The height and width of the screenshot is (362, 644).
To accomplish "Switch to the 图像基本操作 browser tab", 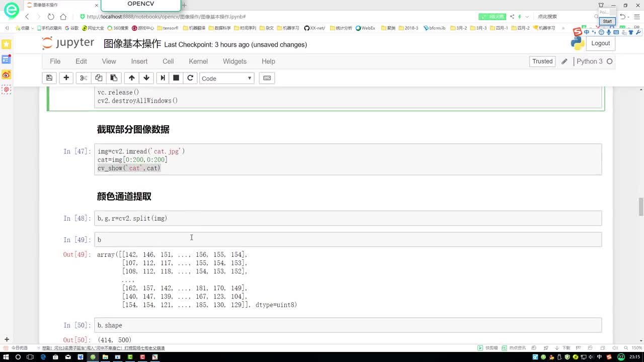I will (x=61, y=5).
